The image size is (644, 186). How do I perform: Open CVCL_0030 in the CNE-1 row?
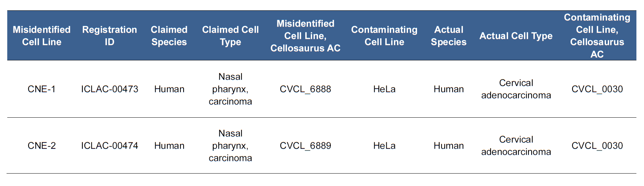pyautogui.click(x=597, y=89)
